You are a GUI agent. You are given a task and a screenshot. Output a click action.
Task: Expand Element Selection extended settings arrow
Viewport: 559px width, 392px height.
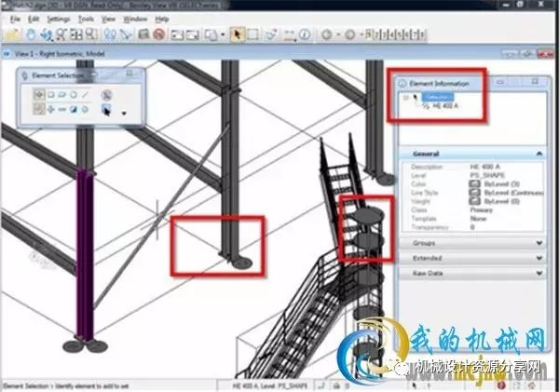click(124, 114)
